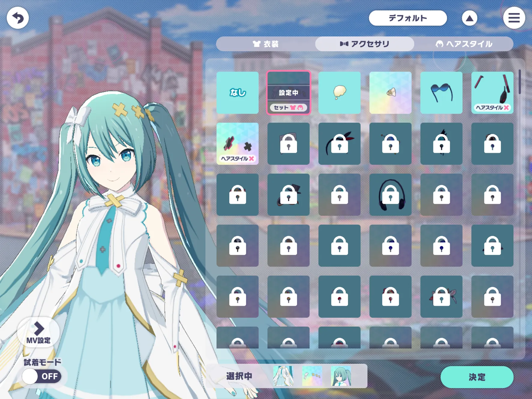Viewport: 532px width, 399px height.
Task: Go back with the return arrow button
Action: pos(18,18)
